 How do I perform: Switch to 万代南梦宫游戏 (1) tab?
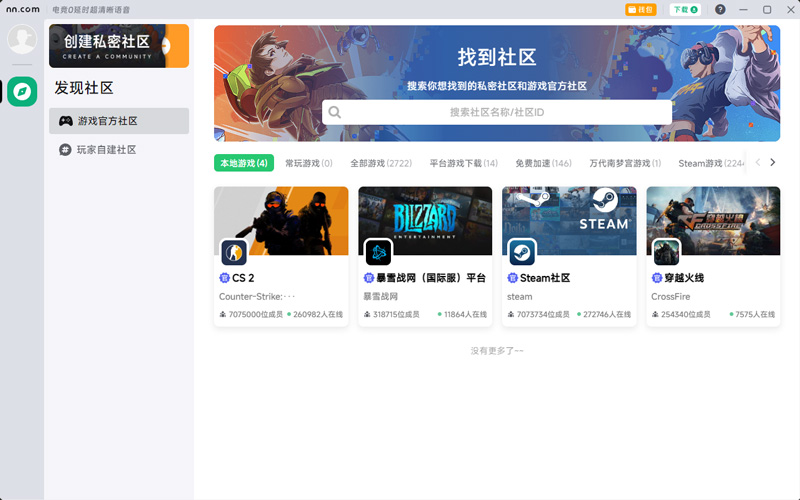(625, 163)
